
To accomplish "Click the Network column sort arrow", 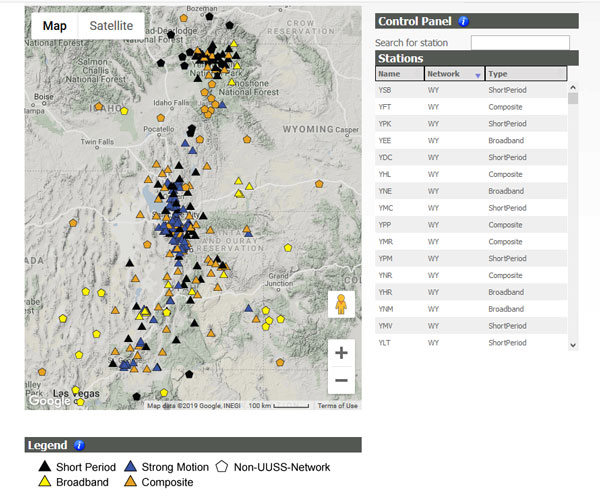I will 478,75.
